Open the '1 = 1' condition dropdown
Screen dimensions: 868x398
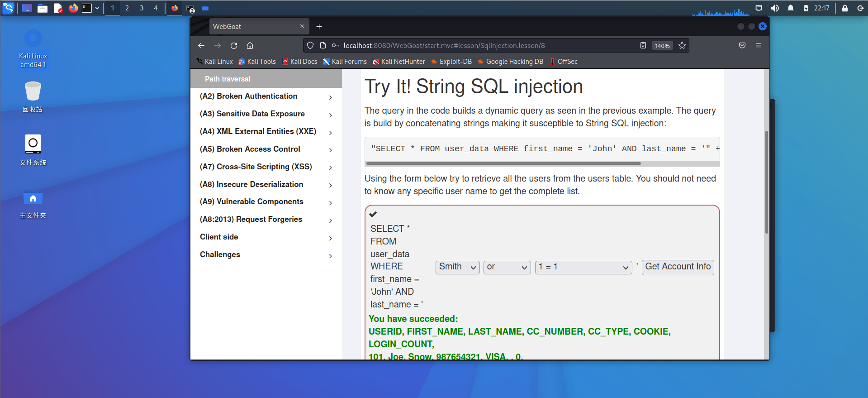click(x=583, y=267)
